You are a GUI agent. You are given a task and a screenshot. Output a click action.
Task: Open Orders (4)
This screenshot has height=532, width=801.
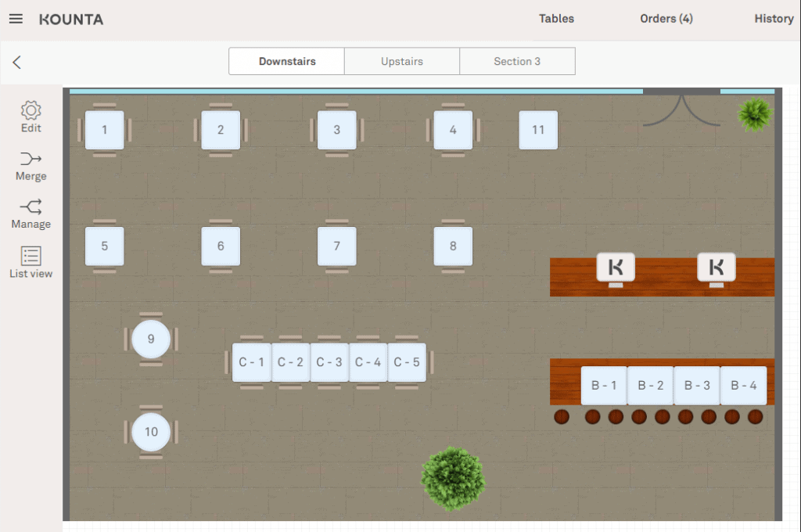tap(666, 19)
